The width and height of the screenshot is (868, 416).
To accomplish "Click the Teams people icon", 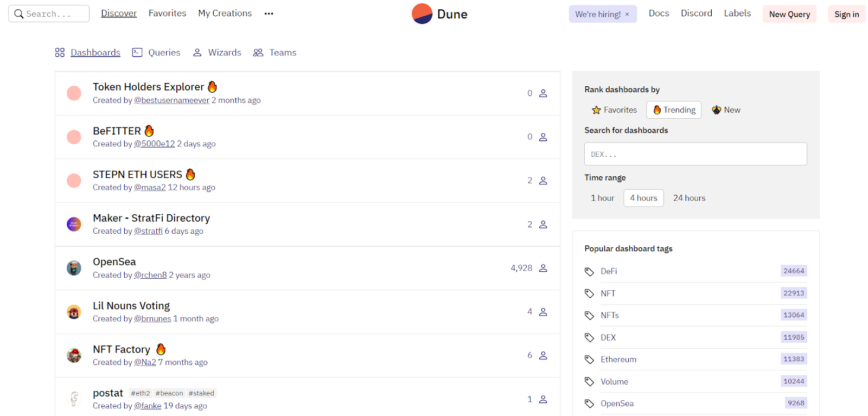I will (x=258, y=53).
